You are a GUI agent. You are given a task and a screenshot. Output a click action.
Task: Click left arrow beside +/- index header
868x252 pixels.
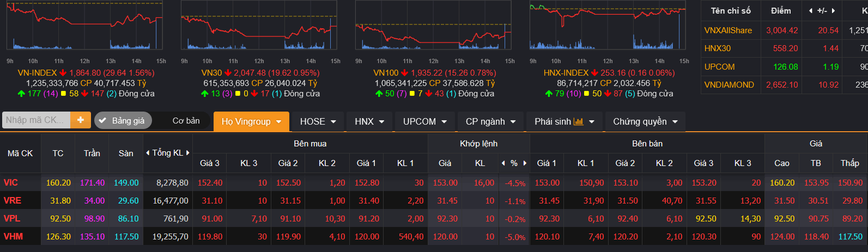pyautogui.click(x=811, y=11)
